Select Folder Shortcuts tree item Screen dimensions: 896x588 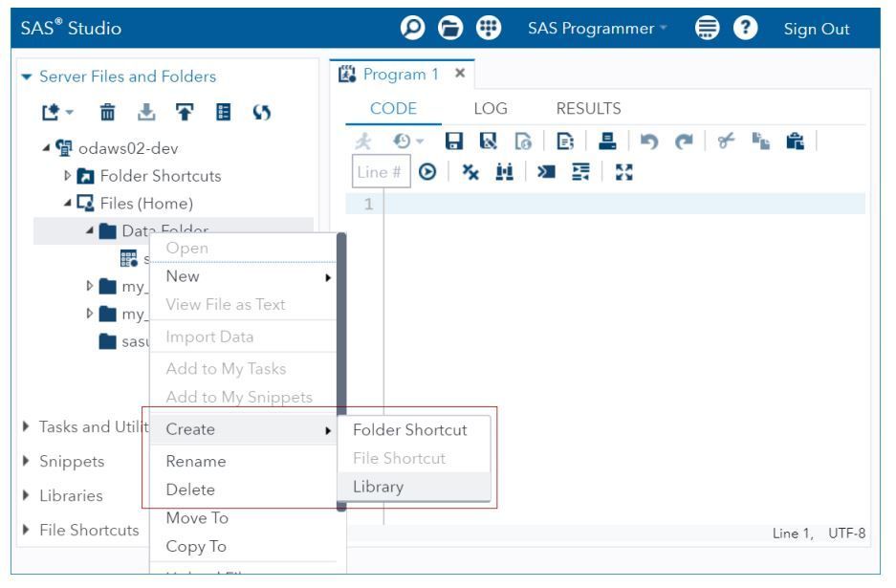tap(161, 176)
